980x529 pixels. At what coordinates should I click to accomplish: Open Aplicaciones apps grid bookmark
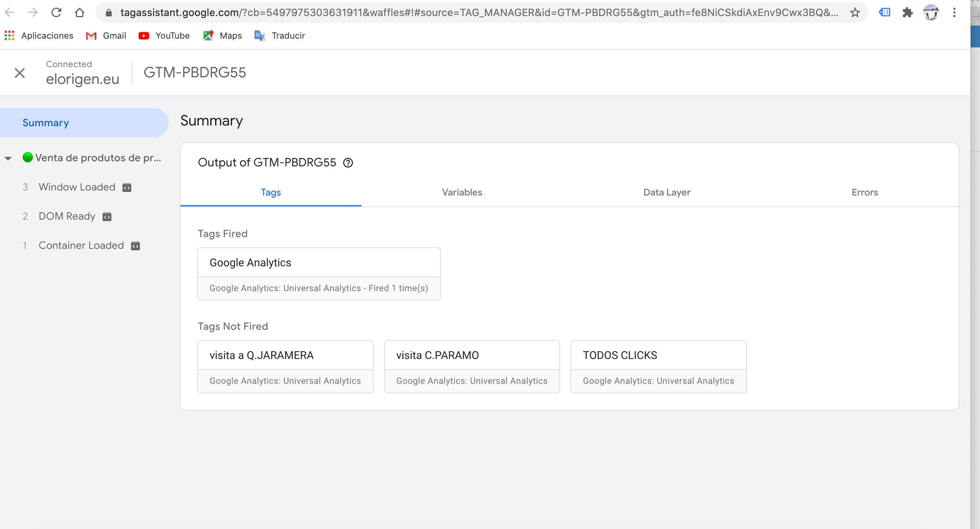(39, 36)
